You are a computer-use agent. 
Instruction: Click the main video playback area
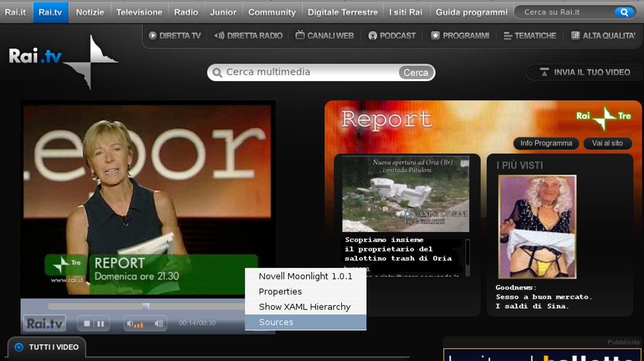point(148,200)
